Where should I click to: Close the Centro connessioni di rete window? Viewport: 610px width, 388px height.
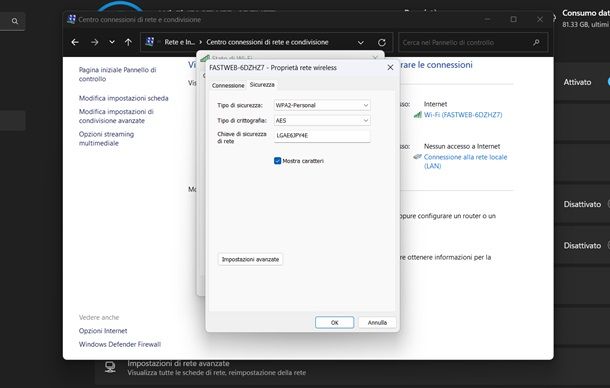pos(540,19)
